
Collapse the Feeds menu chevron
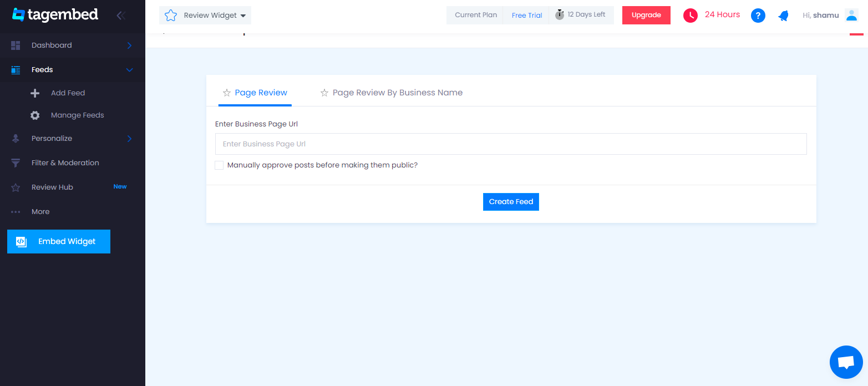click(x=130, y=70)
